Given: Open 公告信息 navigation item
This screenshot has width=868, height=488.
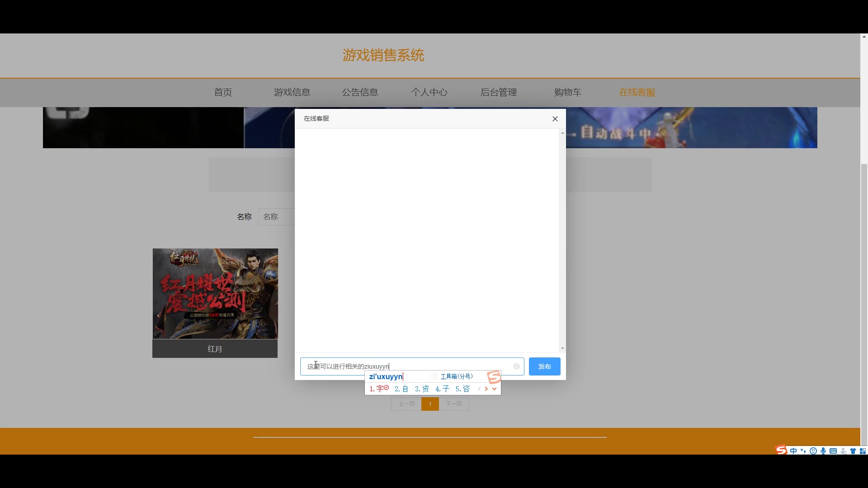Looking at the screenshot, I should tap(360, 92).
